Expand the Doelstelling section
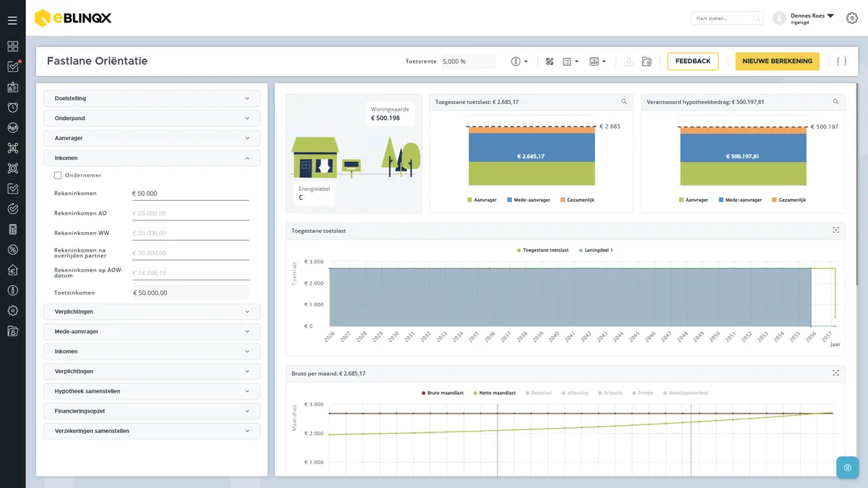The width and height of the screenshot is (868, 488). [152, 98]
